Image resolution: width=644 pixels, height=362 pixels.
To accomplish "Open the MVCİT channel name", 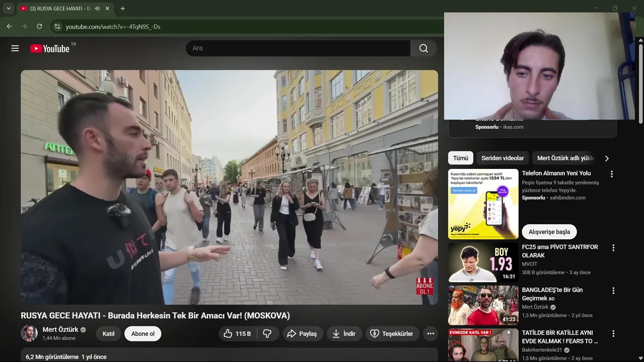I will (x=529, y=264).
